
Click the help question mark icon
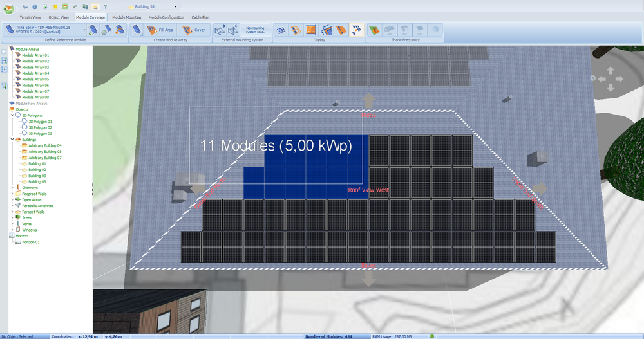[x=105, y=6]
